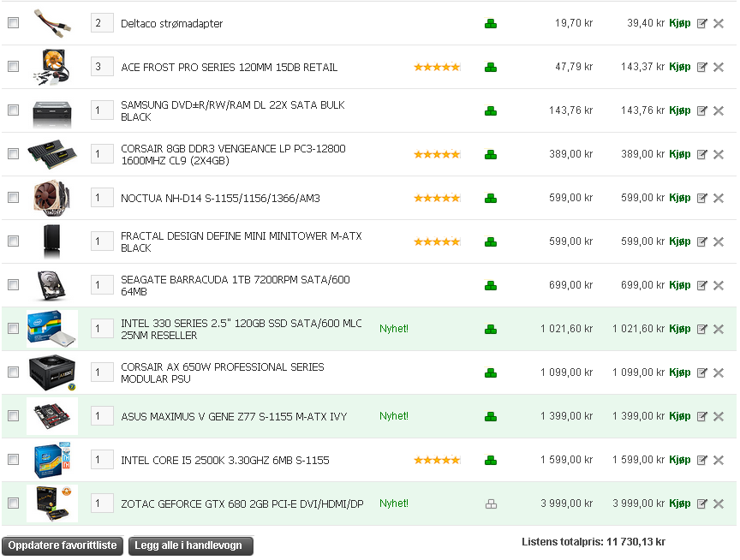Click Kjøp for Deltaco strømadapter

point(679,23)
